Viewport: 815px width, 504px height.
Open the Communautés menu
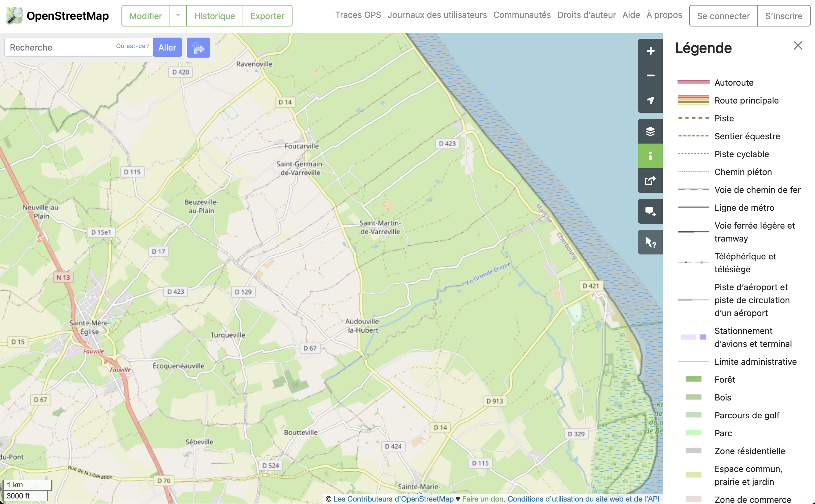[522, 15]
